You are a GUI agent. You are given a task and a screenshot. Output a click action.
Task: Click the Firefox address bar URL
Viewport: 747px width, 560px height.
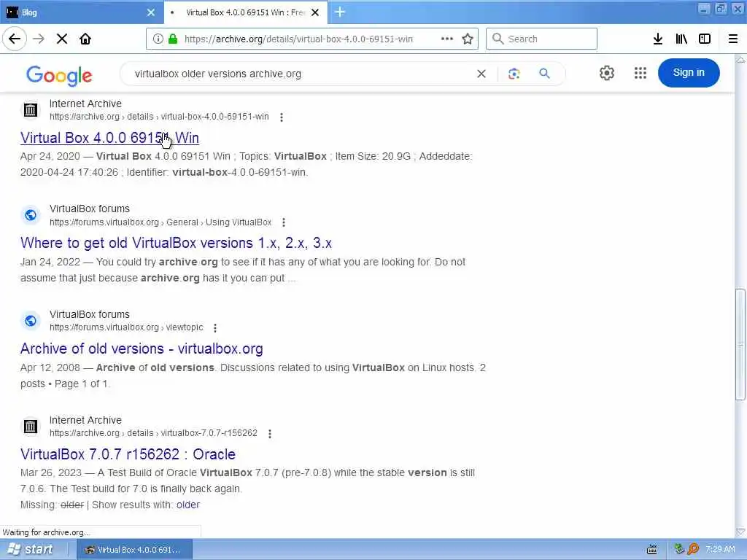click(x=298, y=39)
